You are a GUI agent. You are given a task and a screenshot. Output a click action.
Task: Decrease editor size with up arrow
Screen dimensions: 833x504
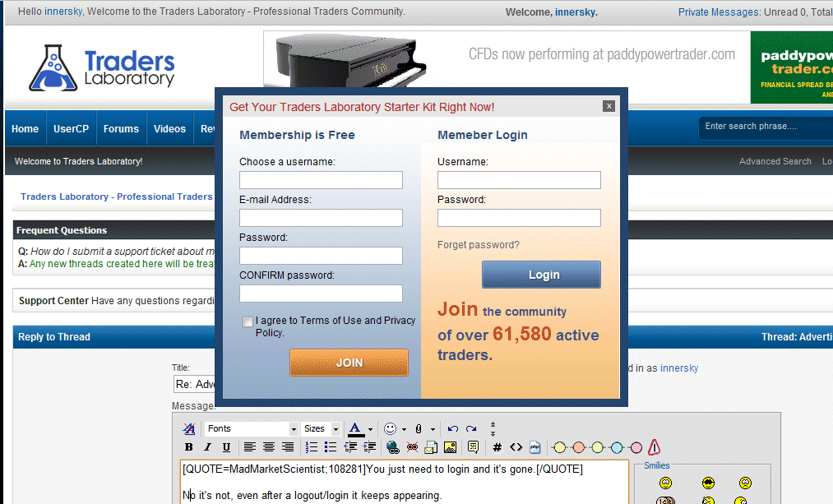(493, 424)
